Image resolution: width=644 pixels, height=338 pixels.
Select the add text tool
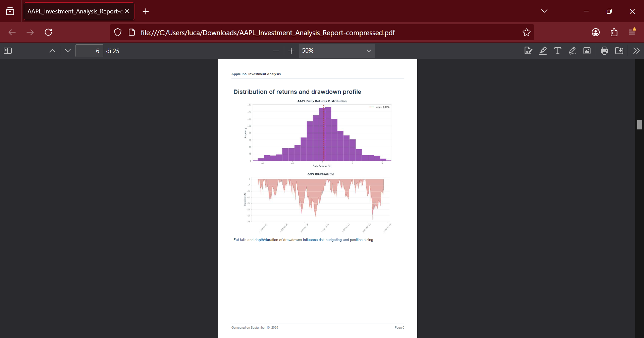tap(558, 51)
